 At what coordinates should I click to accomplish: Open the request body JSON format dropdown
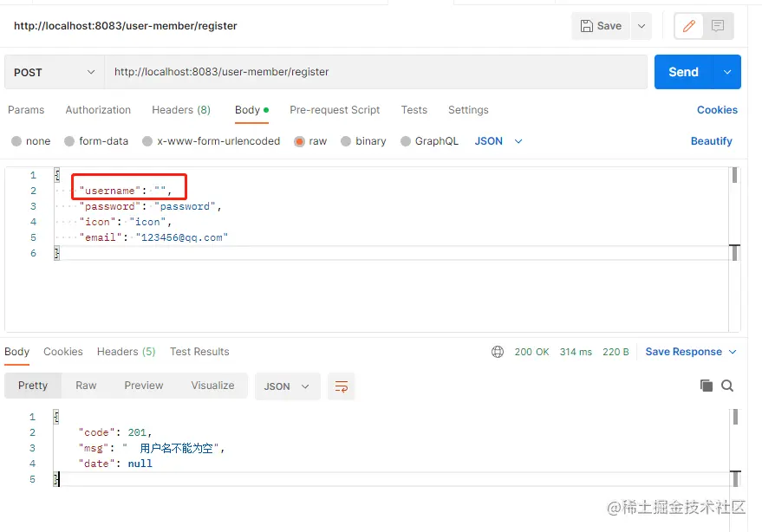point(498,141)
